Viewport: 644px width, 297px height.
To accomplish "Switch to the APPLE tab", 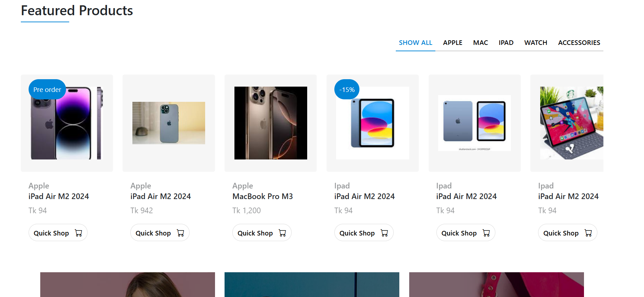I will click(x=453, y=43).
